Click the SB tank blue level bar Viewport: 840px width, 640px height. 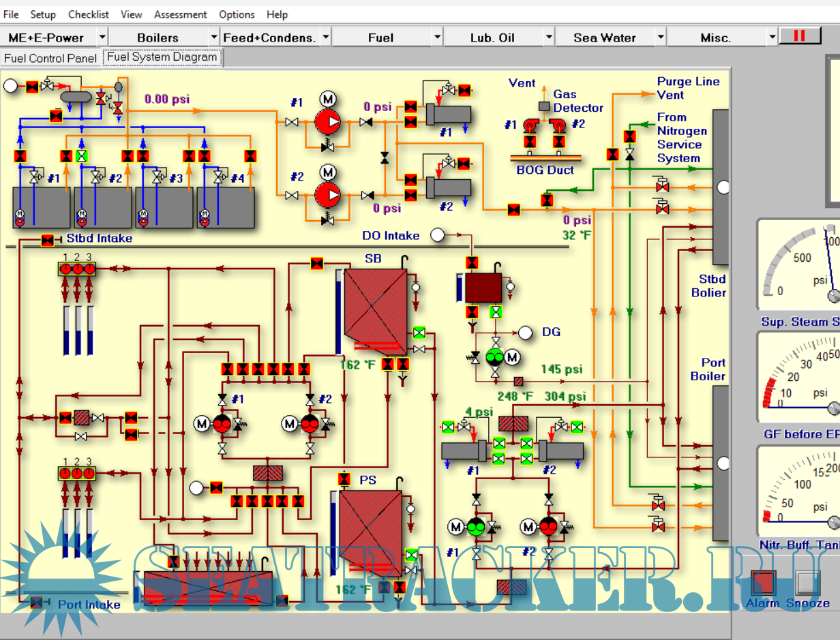point(338,311)
